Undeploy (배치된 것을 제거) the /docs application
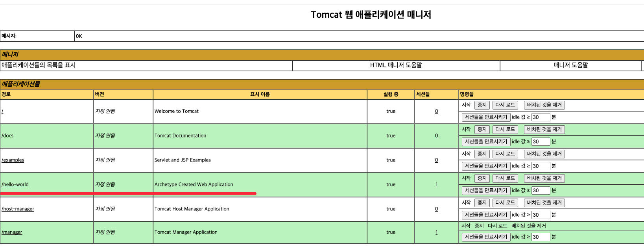The width and height of the screenshot is (644, 249). click(544, 130)
